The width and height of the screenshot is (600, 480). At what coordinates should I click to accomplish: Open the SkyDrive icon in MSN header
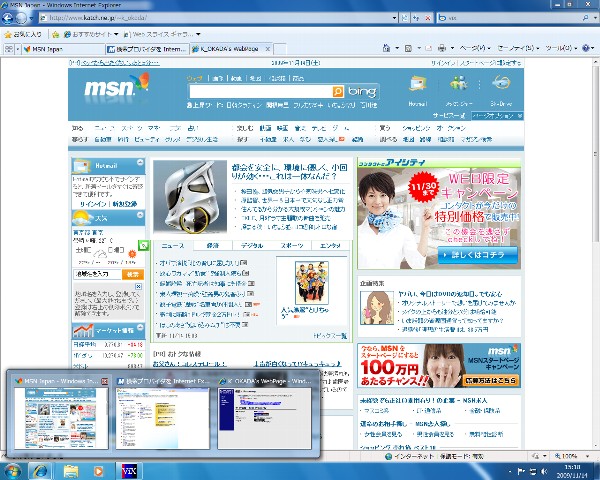coord(501,83)
